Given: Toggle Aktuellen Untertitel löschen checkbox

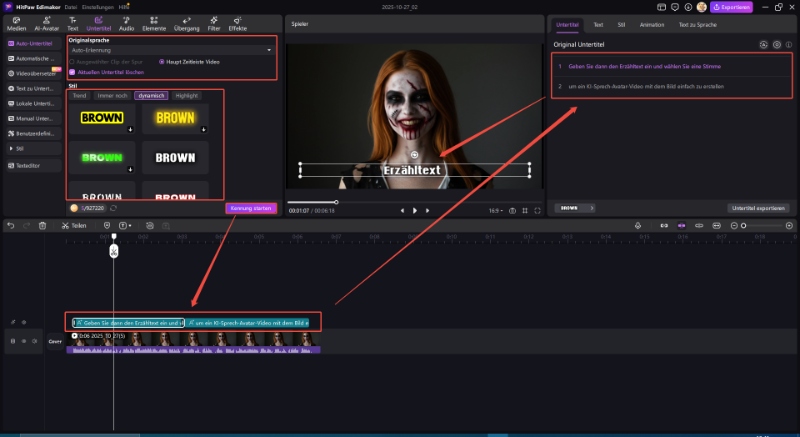Looking at the screenshot, I should 72,72.
